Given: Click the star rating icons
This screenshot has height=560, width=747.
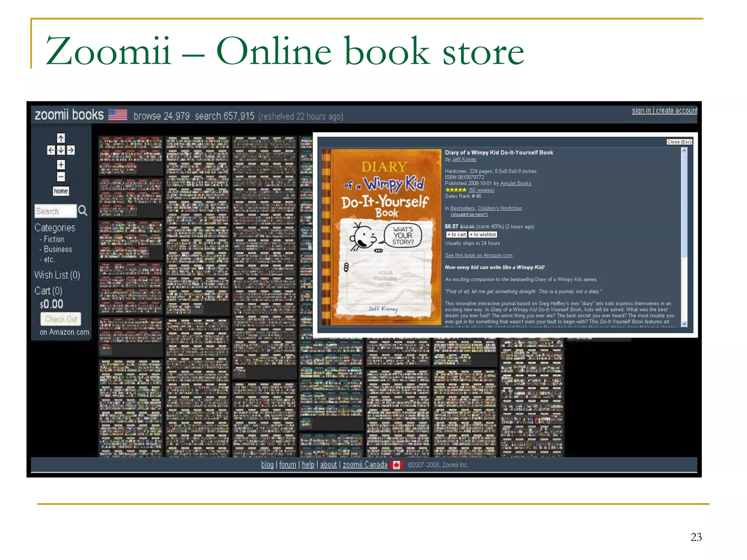Looking at the screenshot, I should 456,190.
